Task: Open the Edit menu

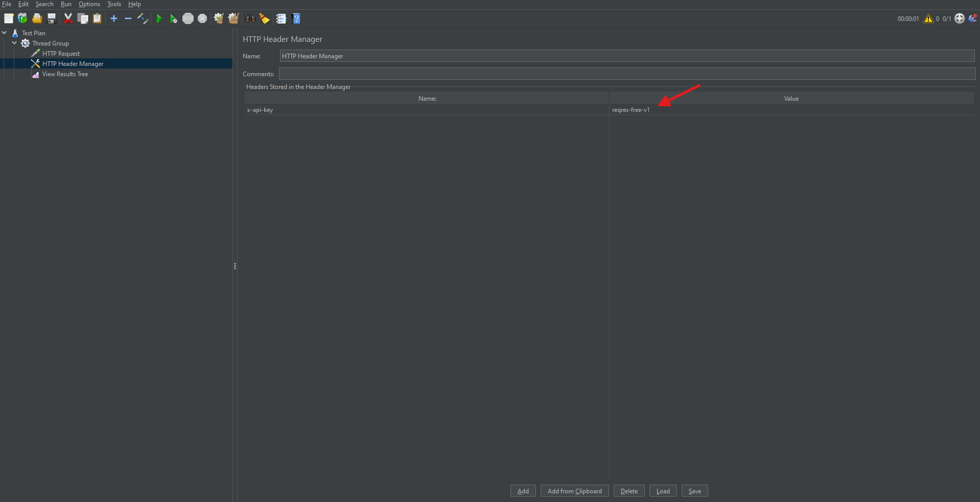Action: tap(24, 4)
